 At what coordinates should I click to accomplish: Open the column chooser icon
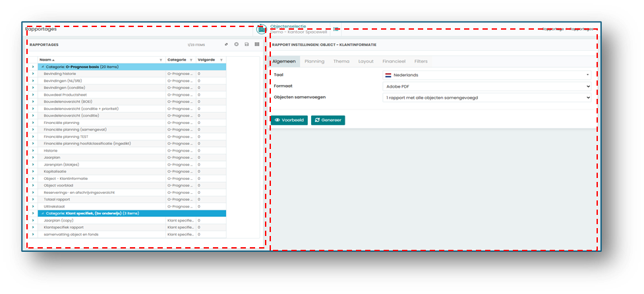257,44
